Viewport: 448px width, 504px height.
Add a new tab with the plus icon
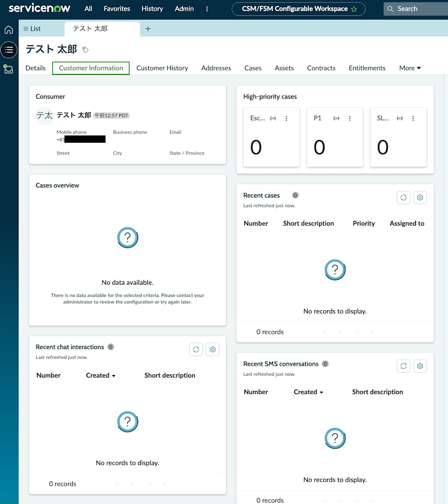tap(148, 29)
